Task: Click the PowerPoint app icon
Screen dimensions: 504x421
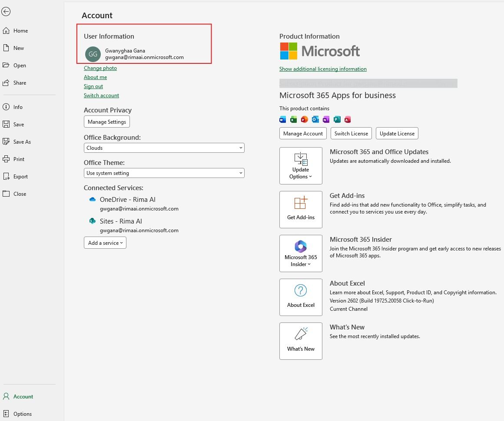Action: (x=305, y=120)
